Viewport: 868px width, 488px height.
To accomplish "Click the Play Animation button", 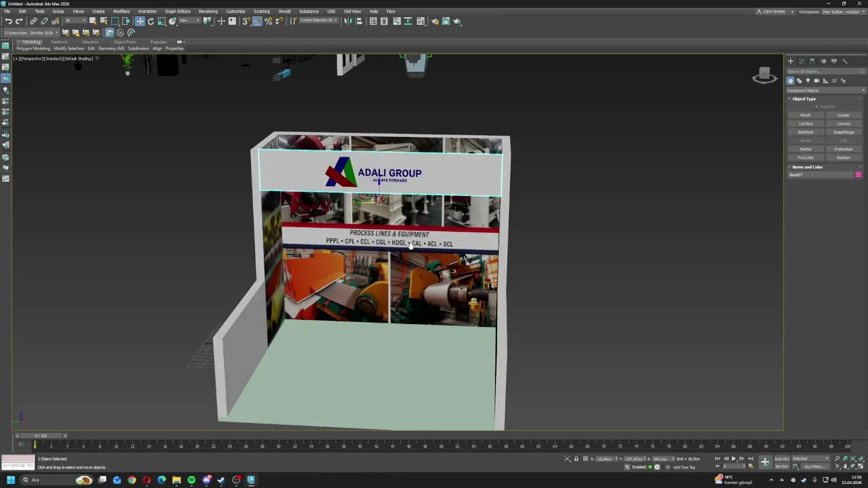I will pos(734,459).
